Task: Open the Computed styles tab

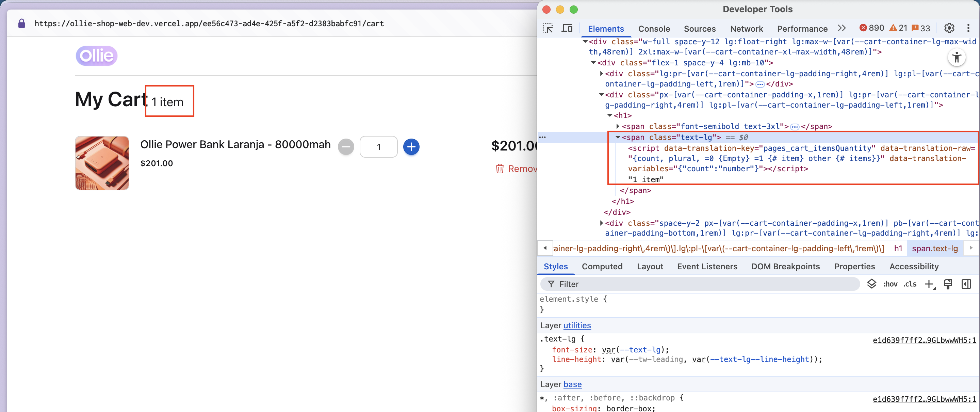Action: [602, 267]
